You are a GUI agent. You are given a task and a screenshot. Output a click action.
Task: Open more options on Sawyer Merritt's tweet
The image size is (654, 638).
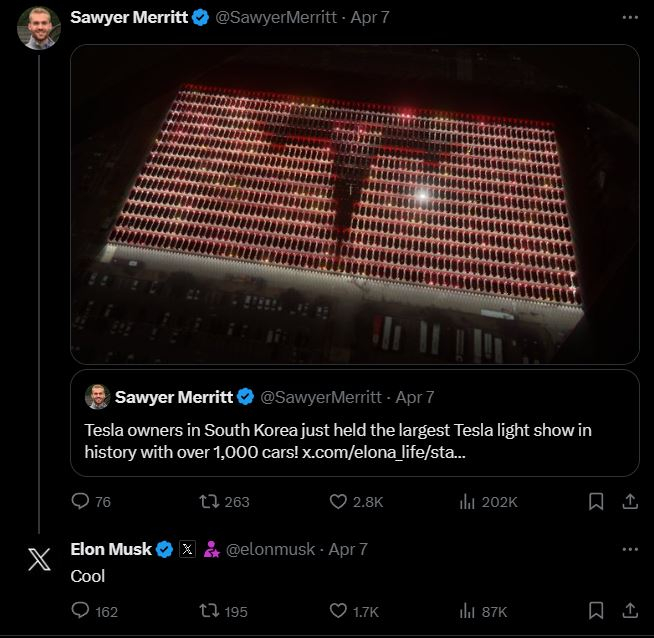pyautogui.click(x=630, y=18)
